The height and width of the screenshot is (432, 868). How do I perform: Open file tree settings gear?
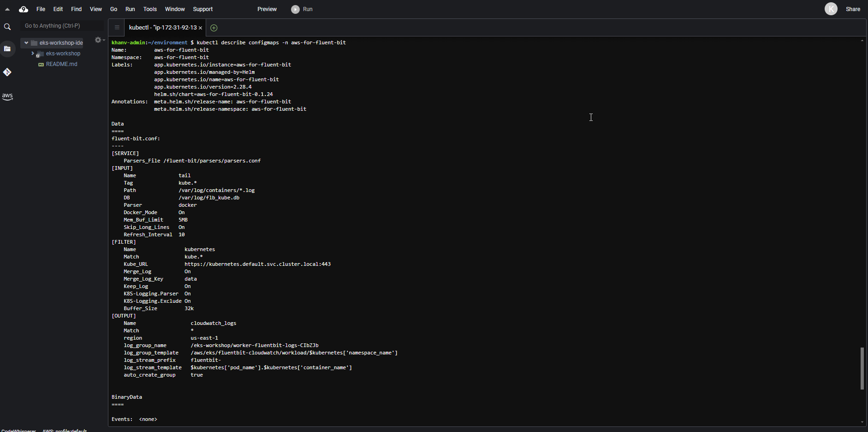click(x=98, y=40)
